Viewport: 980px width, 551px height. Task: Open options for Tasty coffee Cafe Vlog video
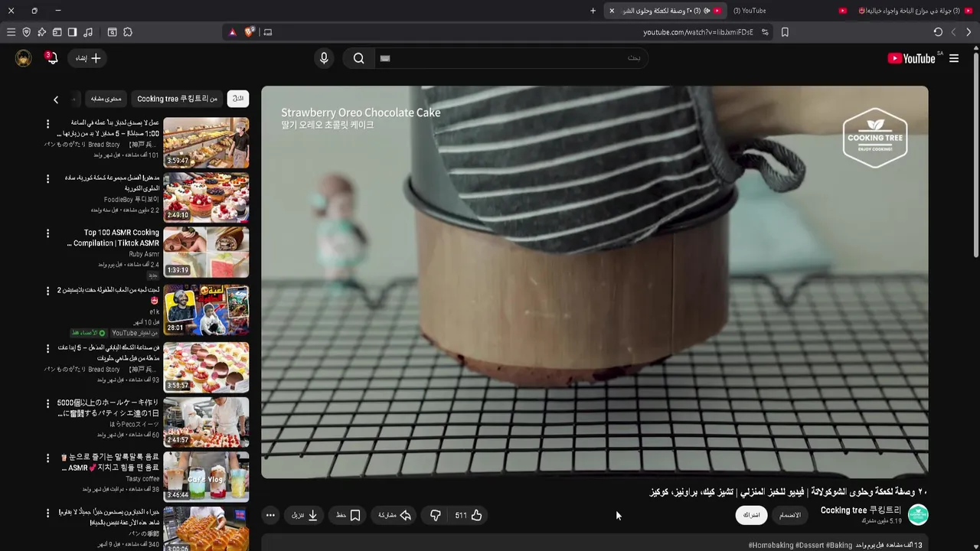(47, 458)
